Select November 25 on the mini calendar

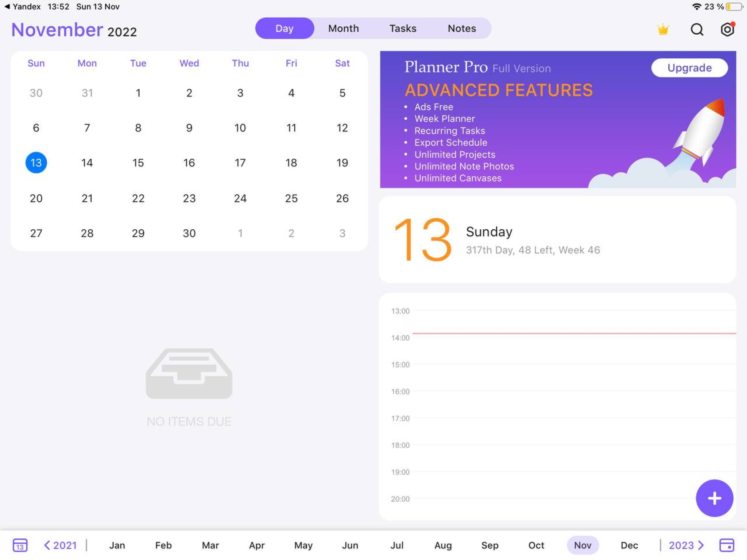(x=291, y=198)
